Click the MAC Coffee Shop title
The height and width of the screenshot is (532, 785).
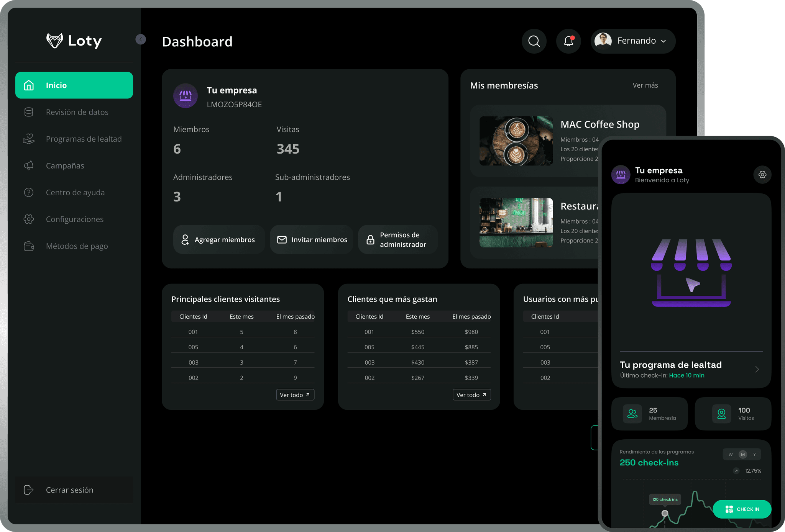coord(600,124)
